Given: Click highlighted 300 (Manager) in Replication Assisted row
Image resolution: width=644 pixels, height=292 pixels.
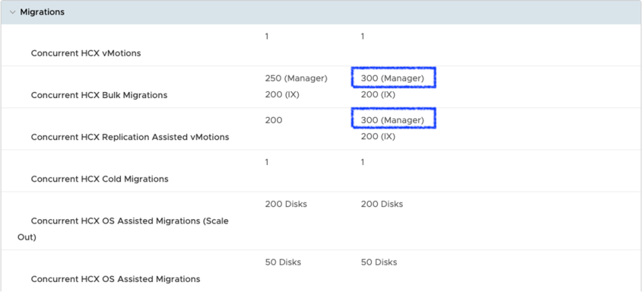Looking at the screenshot, I should (393, 120).
